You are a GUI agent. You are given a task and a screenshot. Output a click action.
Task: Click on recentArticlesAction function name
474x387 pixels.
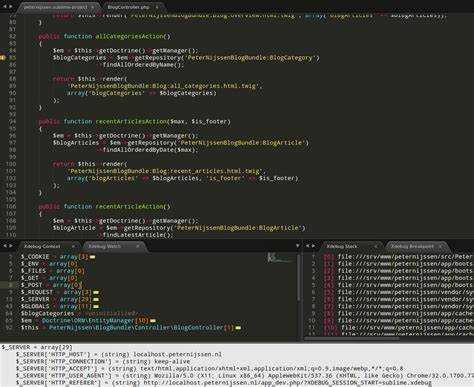(x=131, y=121)
